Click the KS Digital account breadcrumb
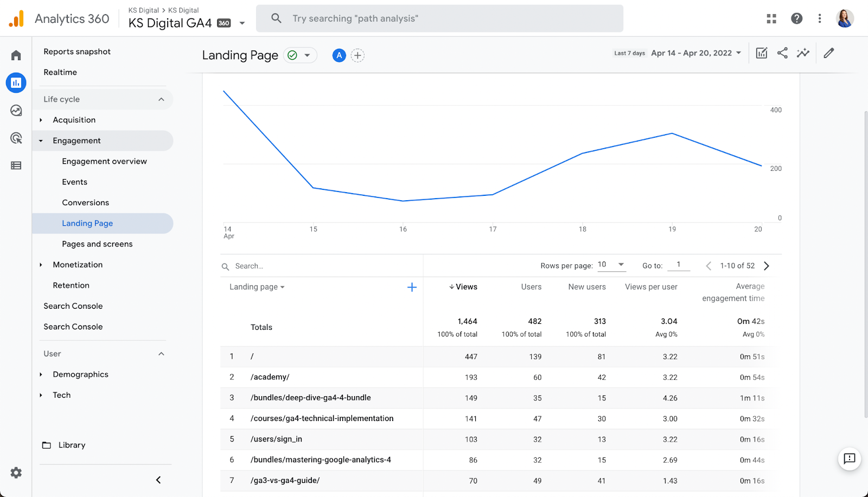This screenshot has height=497, width=868. pyautogui.click(x=144, y=10)
